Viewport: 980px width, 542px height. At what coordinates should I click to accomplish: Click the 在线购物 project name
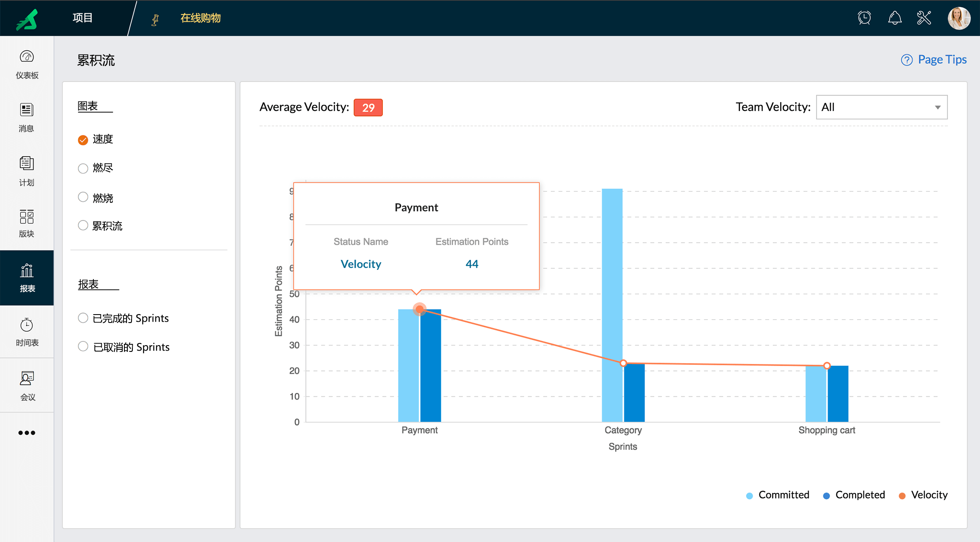tap(200, 18)
